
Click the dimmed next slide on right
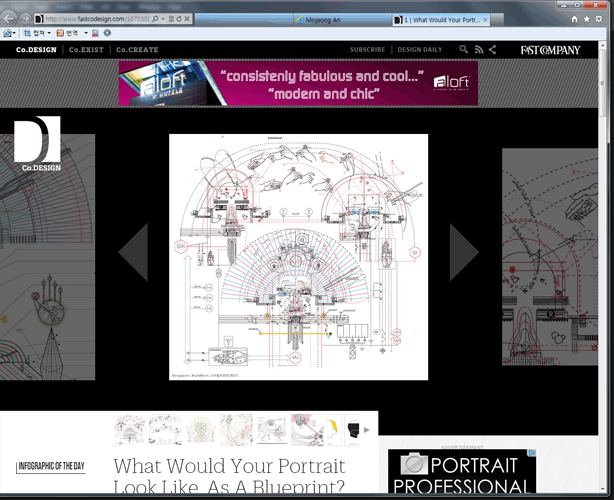point(550,257)
